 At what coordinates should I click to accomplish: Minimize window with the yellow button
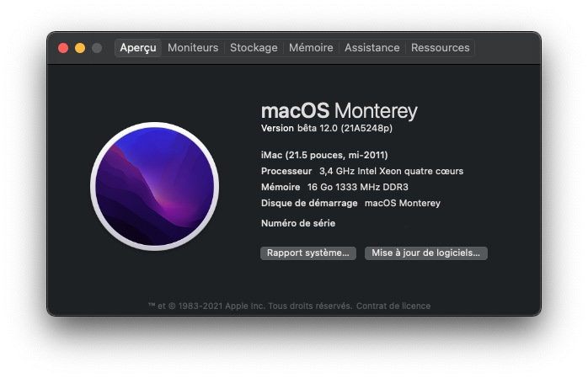pos(80,48)
